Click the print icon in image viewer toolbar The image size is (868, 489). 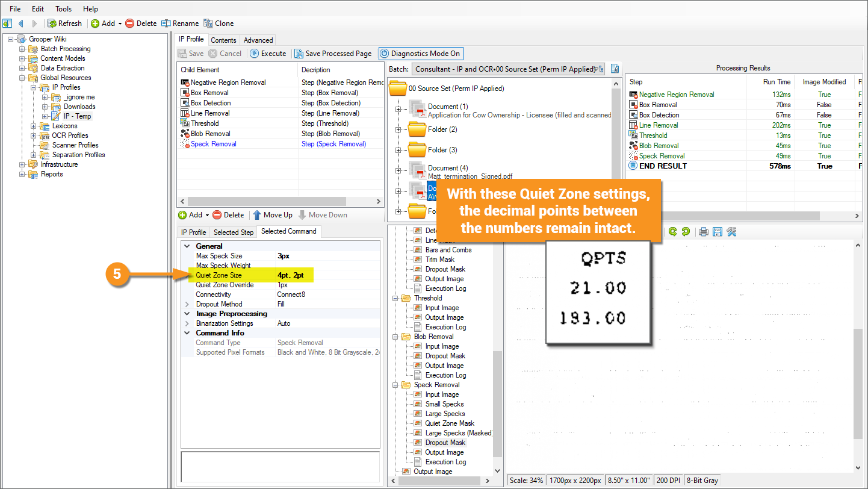pos(703,232)
